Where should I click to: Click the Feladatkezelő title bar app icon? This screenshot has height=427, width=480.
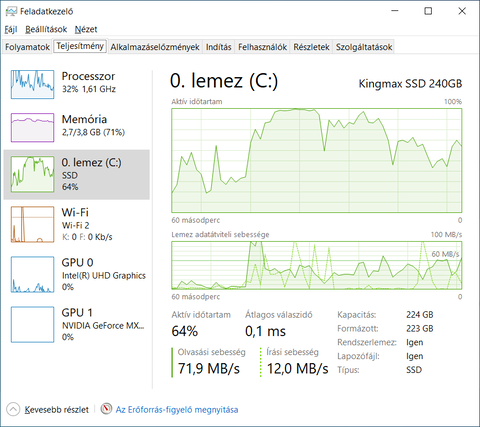pyautogui.click(x=11, y=12)
